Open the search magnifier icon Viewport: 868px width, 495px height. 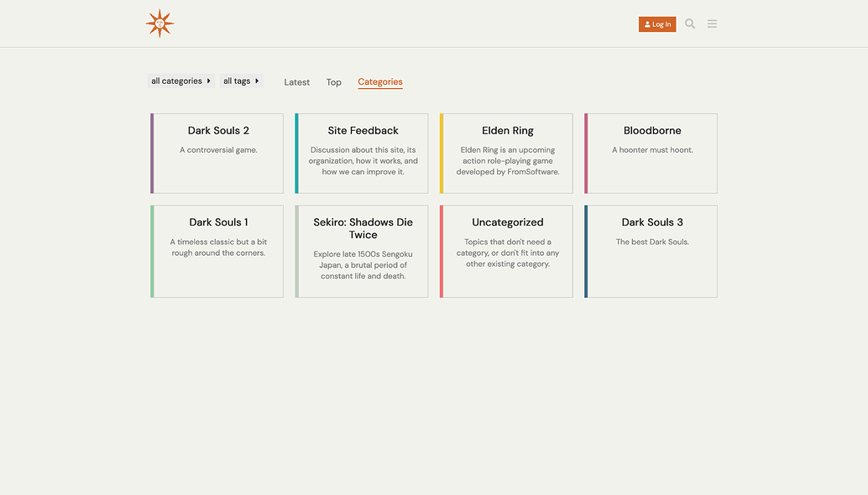coord(690,24)
